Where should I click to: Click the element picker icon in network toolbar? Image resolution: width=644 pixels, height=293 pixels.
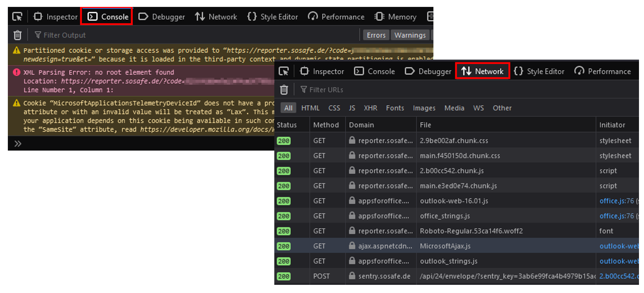284,72
